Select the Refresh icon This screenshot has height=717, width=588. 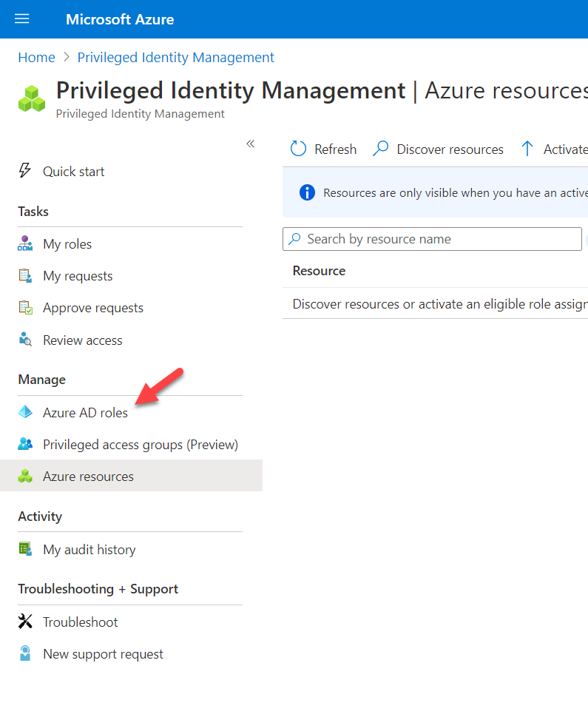click(298, 149)
